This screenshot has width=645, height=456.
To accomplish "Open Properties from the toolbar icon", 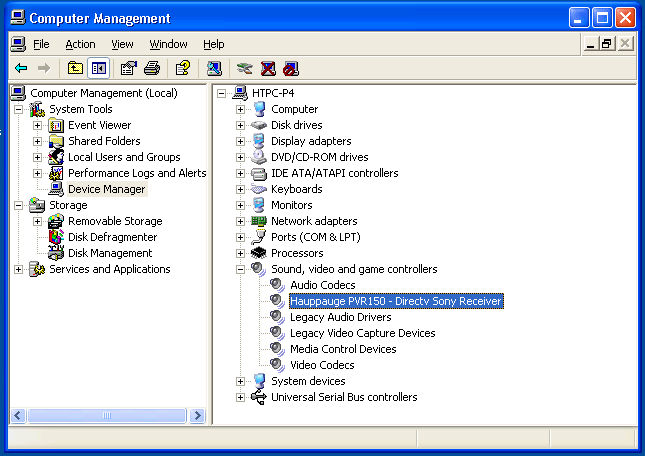I will click(x=128, y=68).
